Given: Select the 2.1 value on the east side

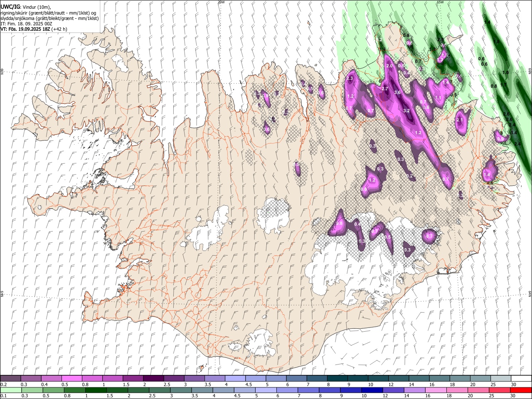Looking at the screenshot, I should click(460, 120).
